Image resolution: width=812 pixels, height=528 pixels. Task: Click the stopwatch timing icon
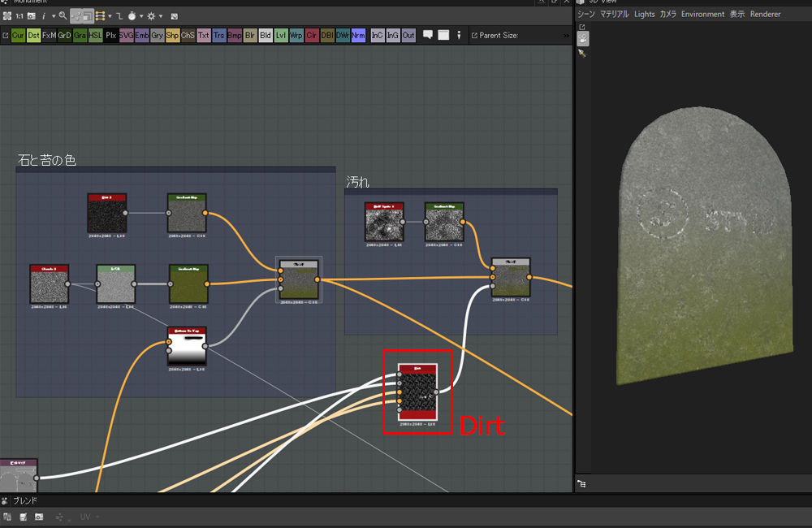click(x=132, y=16)
